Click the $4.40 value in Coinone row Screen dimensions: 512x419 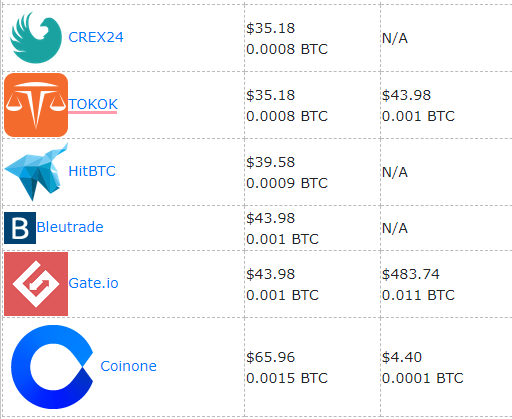coord(402,357)
